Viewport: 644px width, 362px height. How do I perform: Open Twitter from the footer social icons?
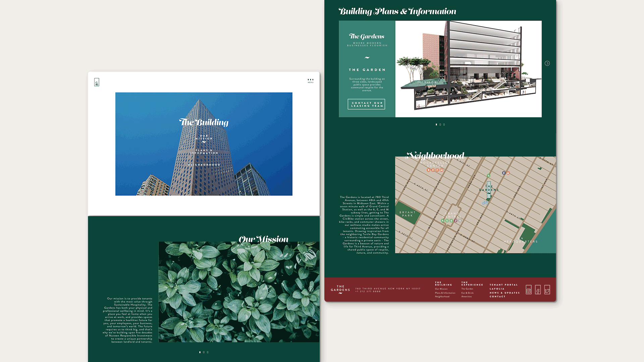pos(547,290)
